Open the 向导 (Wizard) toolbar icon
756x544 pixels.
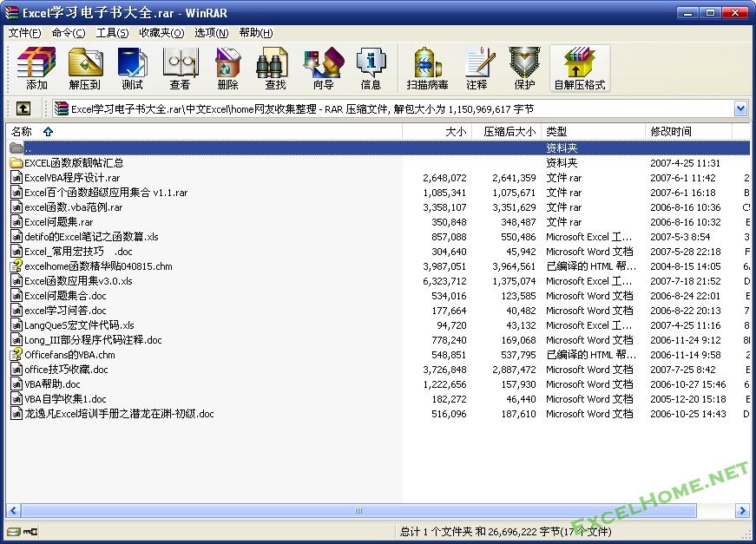tap(323, 69)
